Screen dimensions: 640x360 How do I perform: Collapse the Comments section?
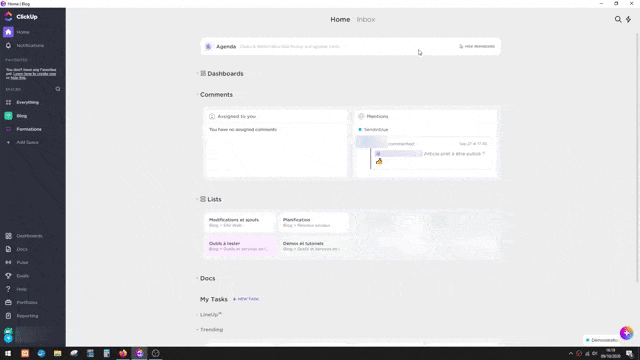point(198,95)
